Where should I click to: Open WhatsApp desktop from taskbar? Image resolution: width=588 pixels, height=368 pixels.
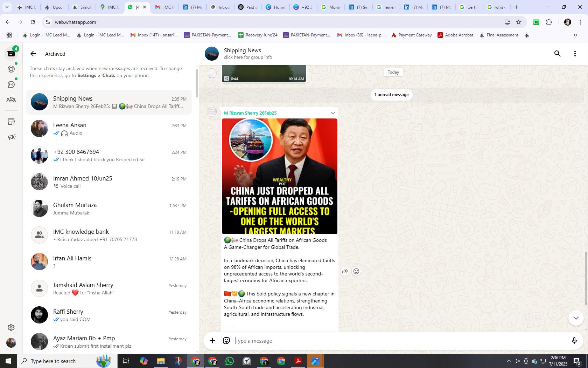point(230,361)
